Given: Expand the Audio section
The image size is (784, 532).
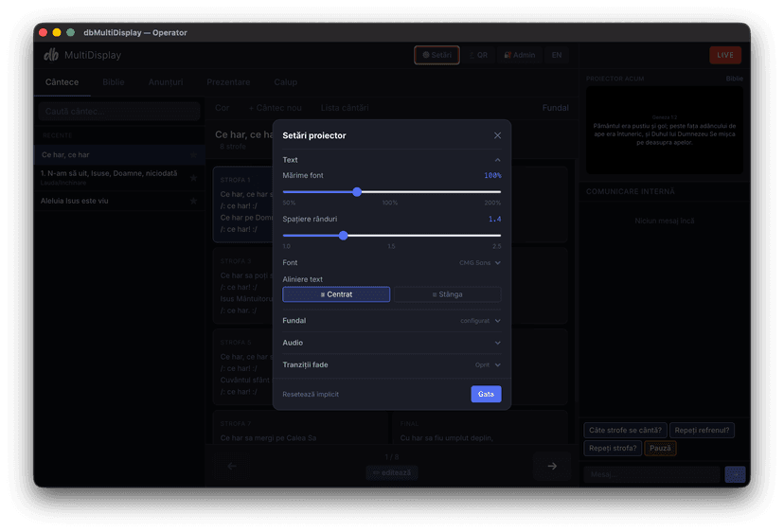Looking at the screenshot, I should 391,343.
